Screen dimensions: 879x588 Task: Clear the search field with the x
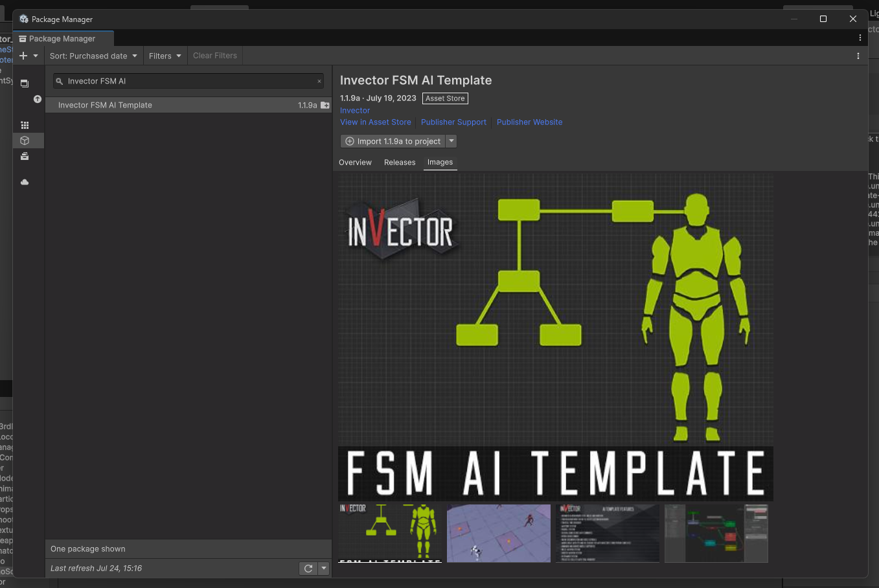point(319,82)
